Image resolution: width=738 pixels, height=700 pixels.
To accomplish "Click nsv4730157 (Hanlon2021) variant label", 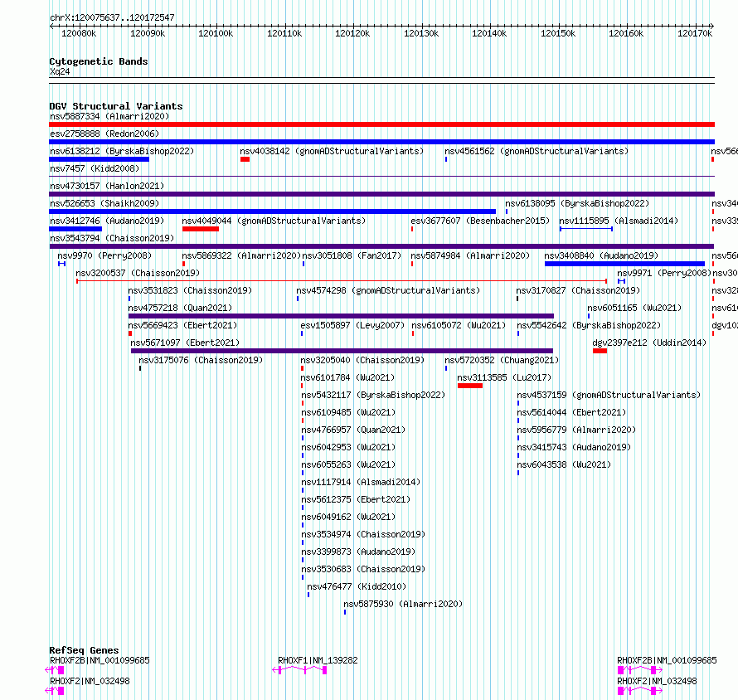I will pyautogui.click(x=107, y=186).
